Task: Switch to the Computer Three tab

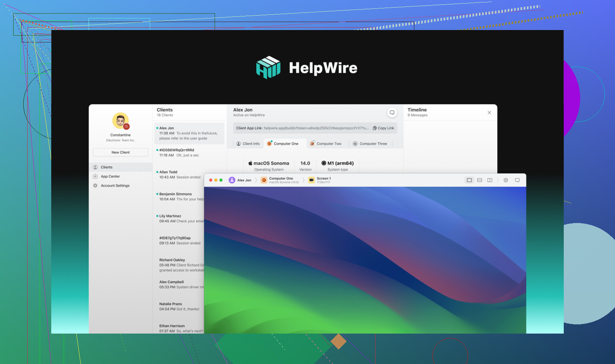Action: coord(370,144)
